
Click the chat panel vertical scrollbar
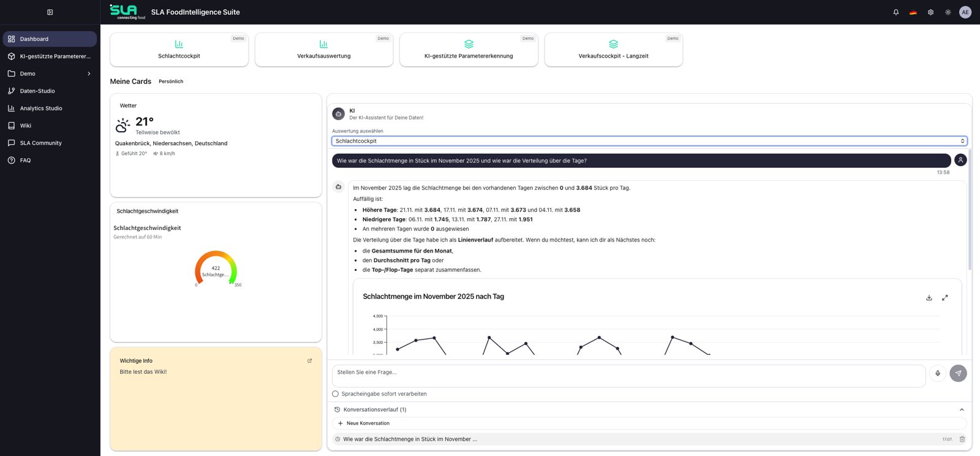970,209
